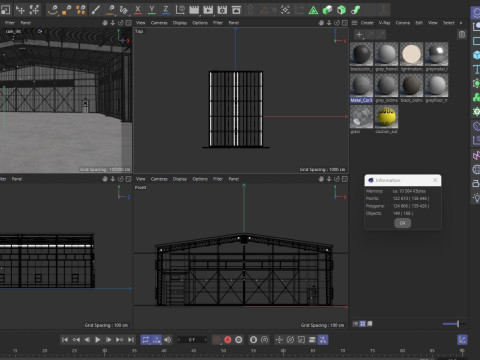Click the green triangle plugin icon
This screenshot has width=480, height=360.
pos(313,10)
